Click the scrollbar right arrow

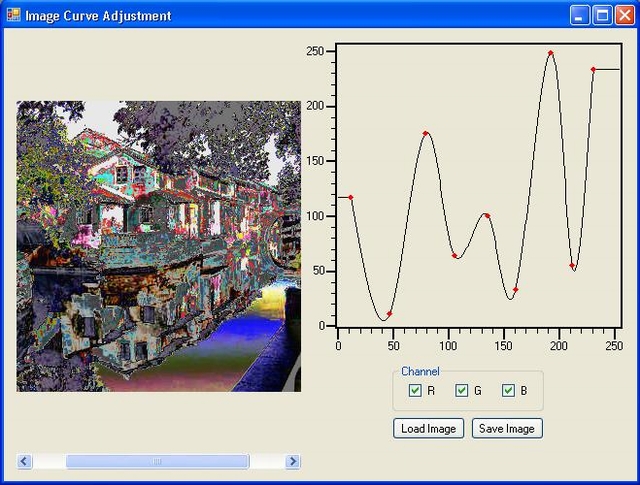[293, 461]
